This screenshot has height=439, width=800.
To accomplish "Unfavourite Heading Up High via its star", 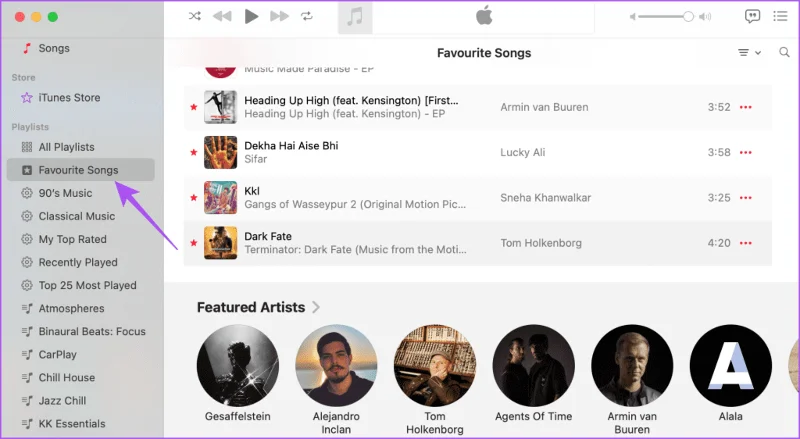I will (x=194, y=107).
